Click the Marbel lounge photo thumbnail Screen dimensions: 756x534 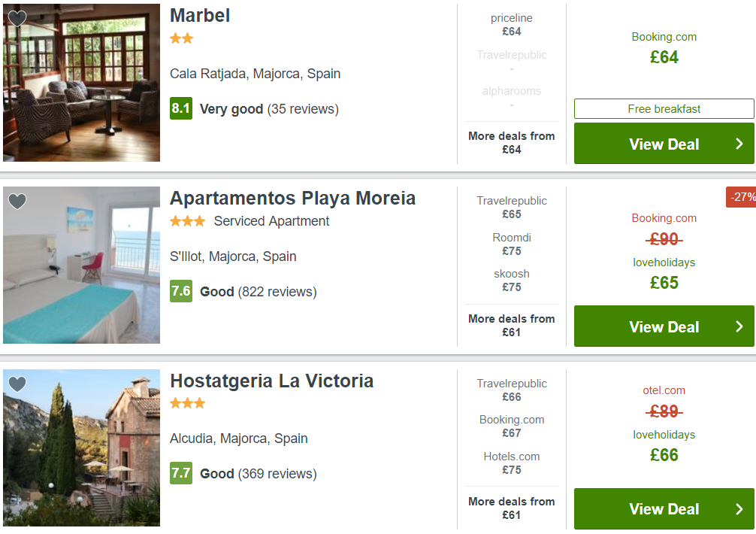pos(81,83)
